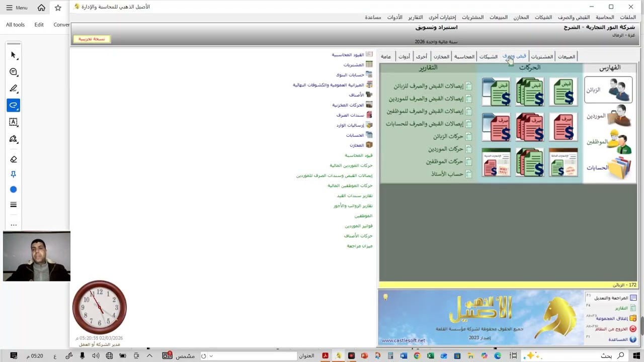Select the customers (الزبائن) index icon
The height and width of the screenshot is (362, 644).
[608, 89]
